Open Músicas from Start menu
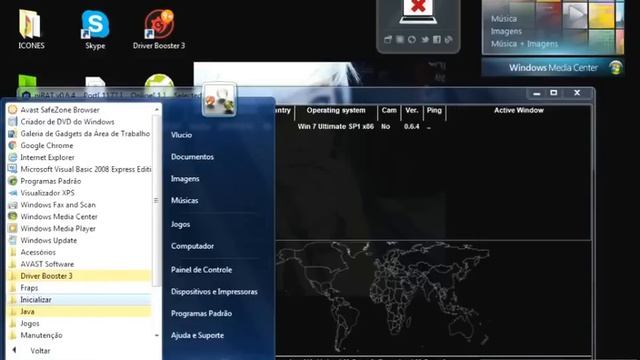Viewport: 640px width, 360px height. (184, 200)
